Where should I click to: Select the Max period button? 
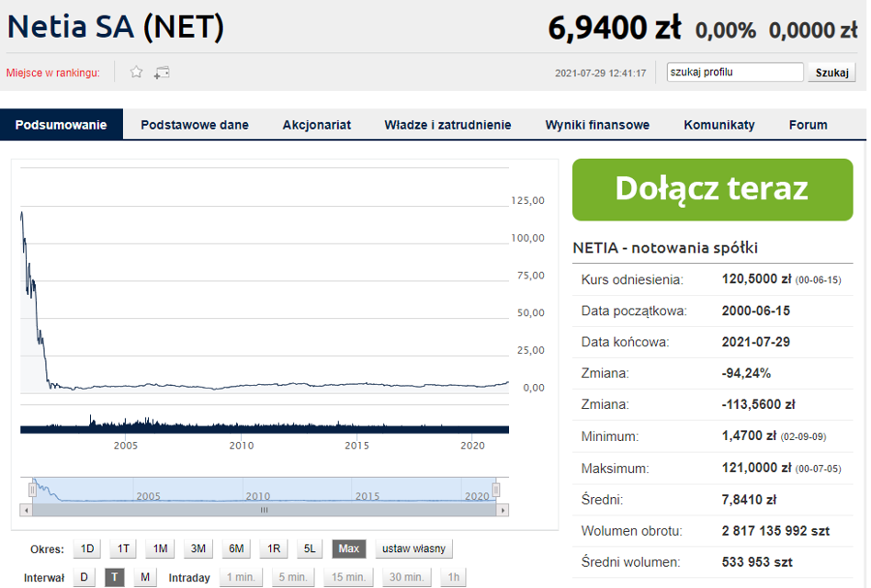click(x=349, y=548)
